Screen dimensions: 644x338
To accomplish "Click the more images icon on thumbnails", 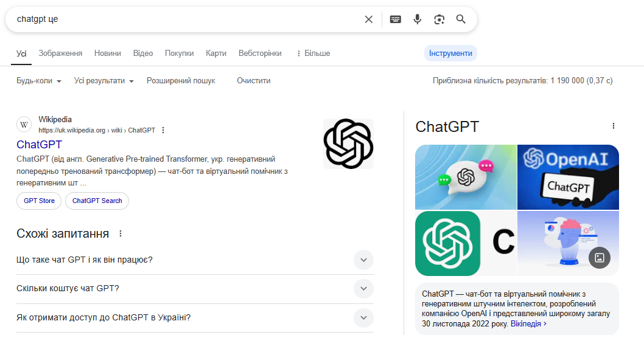I will tap(599, 258).
